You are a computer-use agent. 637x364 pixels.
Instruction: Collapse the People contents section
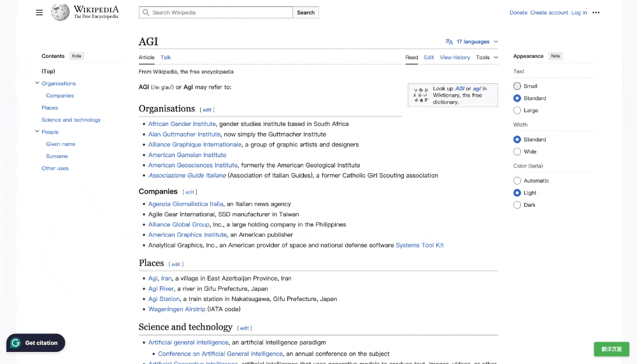click(37, 132)
